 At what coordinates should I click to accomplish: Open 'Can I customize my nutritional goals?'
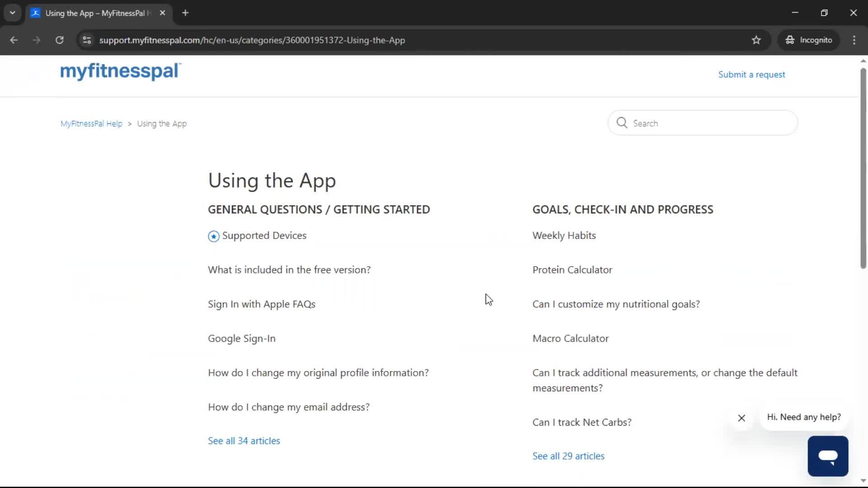click(616, 304)
